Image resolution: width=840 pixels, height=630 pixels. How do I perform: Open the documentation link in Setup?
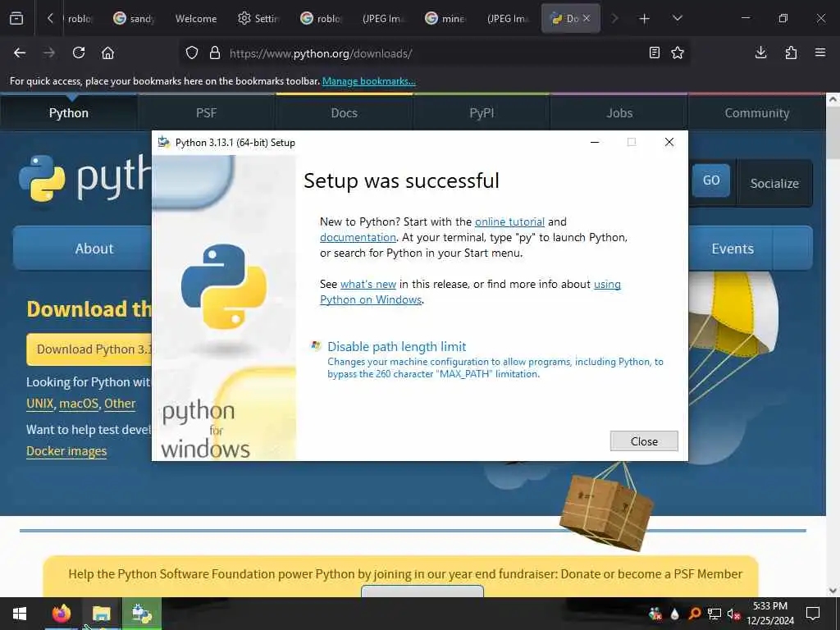click(358, 237)
